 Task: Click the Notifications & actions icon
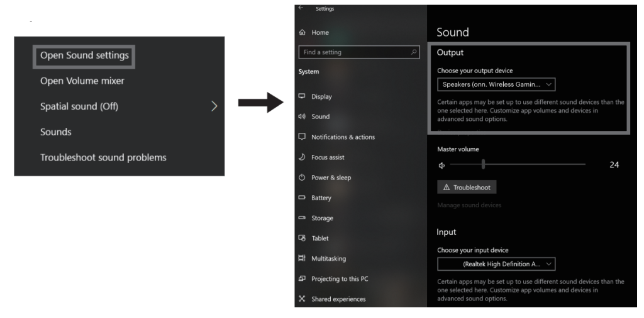pos(302,137)
